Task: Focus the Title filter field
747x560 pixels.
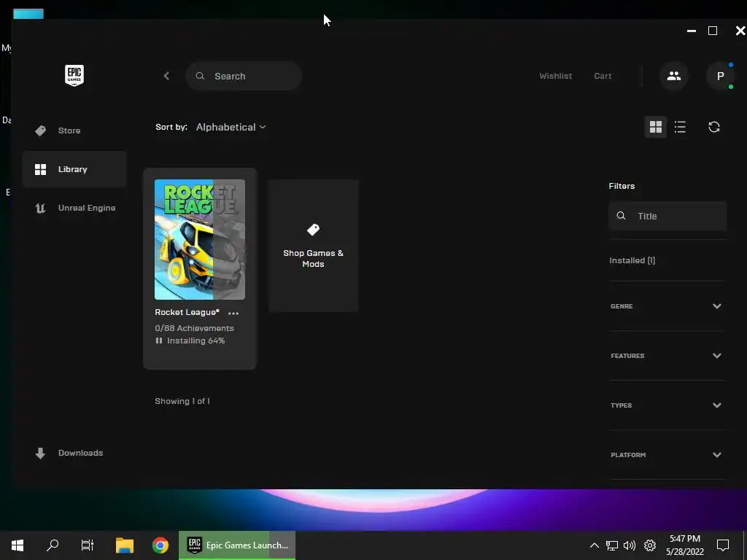Action: (667, 216)
